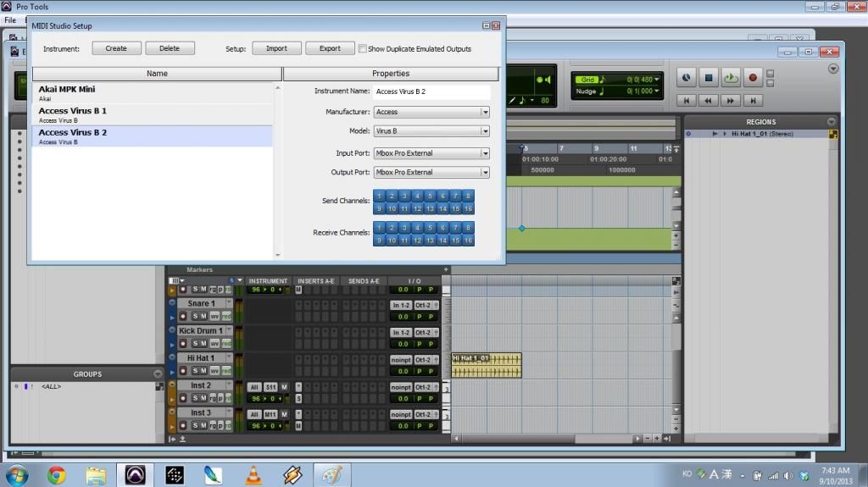Click the Return to Zero transport button
Screen dimensions: 868x487
click(x=687, y=100)
